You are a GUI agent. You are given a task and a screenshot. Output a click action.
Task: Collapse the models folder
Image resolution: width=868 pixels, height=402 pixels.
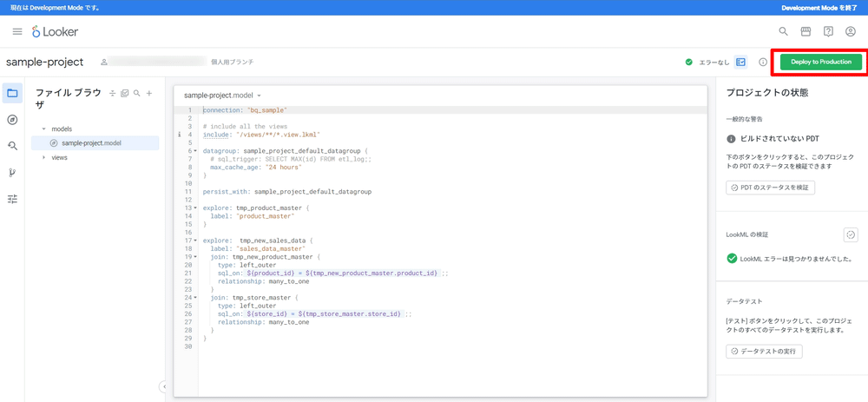pos(43,129)
